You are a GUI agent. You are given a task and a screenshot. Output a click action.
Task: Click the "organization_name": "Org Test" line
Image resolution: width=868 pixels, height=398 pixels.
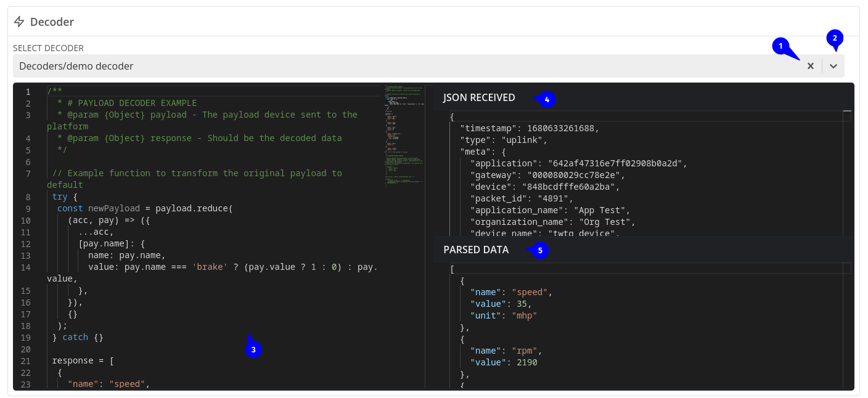(552, 222)
